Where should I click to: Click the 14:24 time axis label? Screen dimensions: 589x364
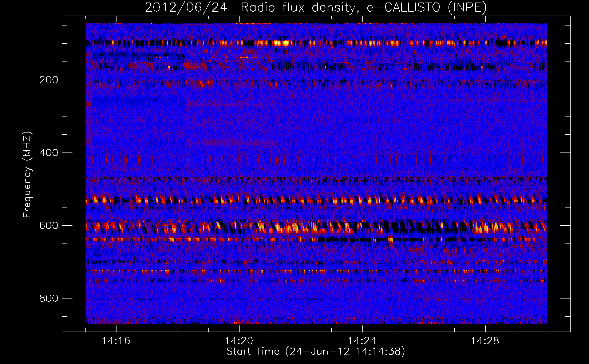coord(362,341)
